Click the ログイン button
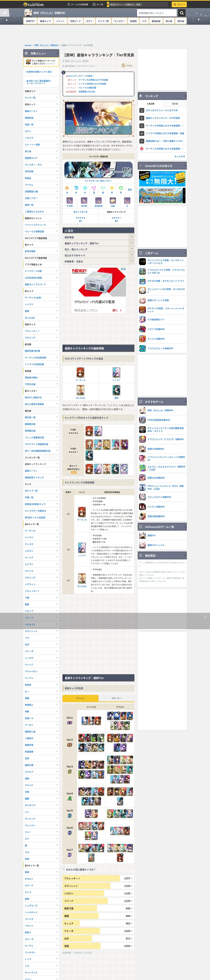The height and width of the screenshot is (980, 210). click(x=179, y=5)
